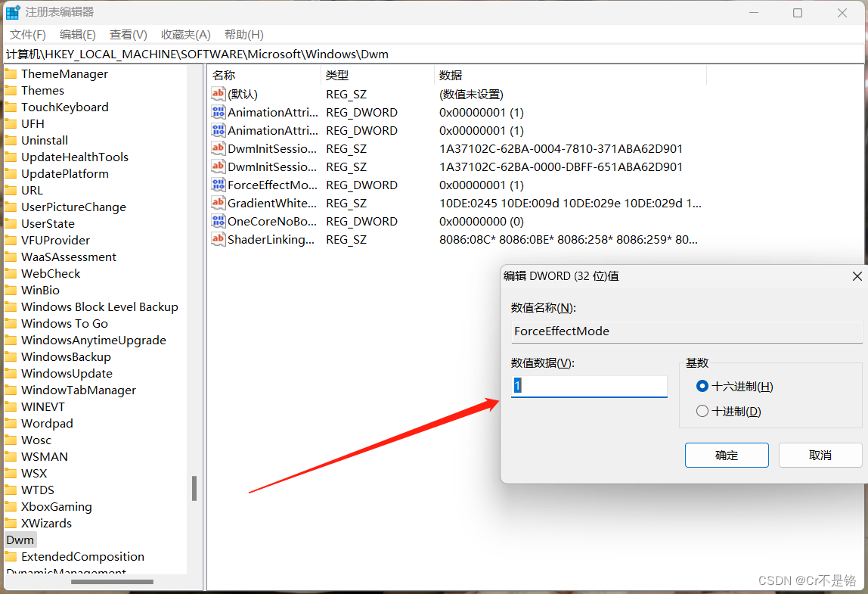Select the Dwm key in the tree
Screen dimensions: 868x594
tap(20, 540)
